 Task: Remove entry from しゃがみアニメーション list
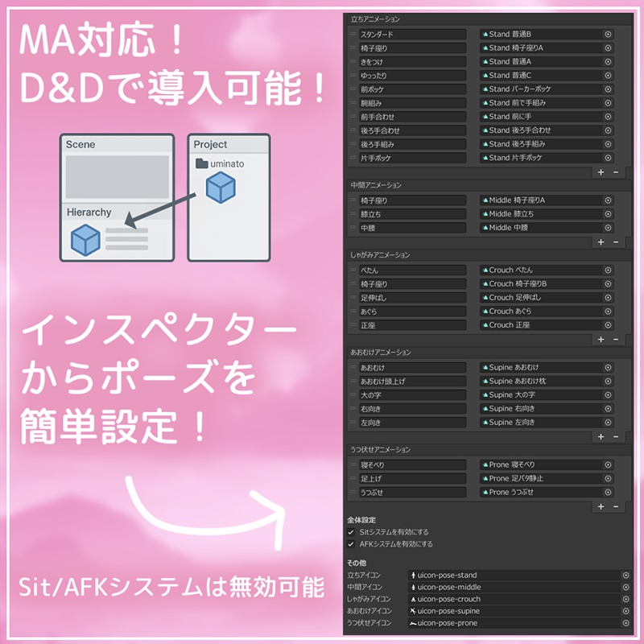point(616,340)
